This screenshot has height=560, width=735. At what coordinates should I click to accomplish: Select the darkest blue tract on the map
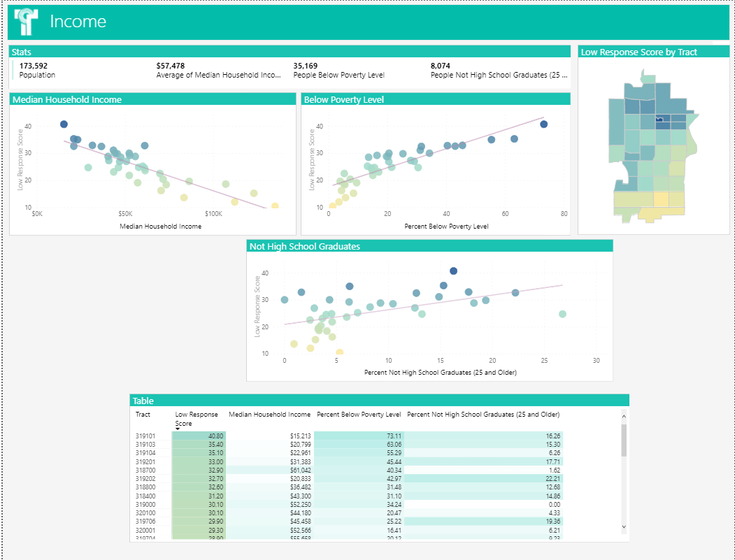[x=662, y=120]
